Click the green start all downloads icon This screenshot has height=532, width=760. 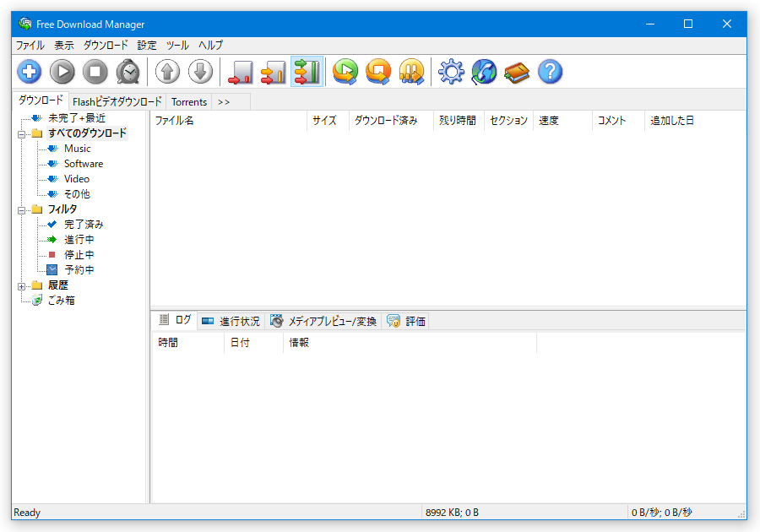(345, 72)
